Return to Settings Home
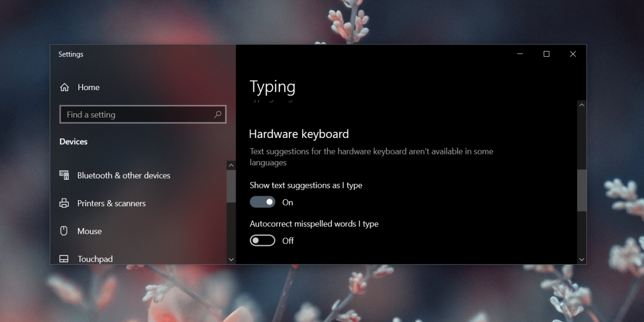The height and width of the screenshot is (322, 644). [89, 87]
